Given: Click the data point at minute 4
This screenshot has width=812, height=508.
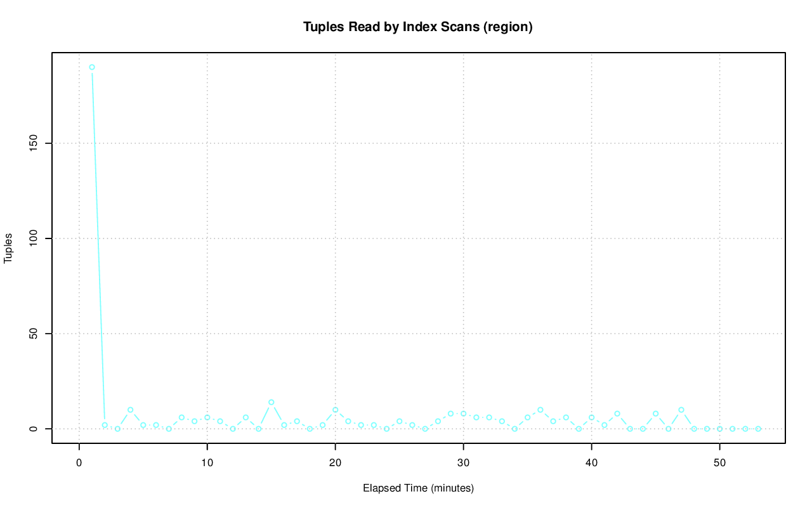Looking at the screenshot, I should click(x=130, y=410).
